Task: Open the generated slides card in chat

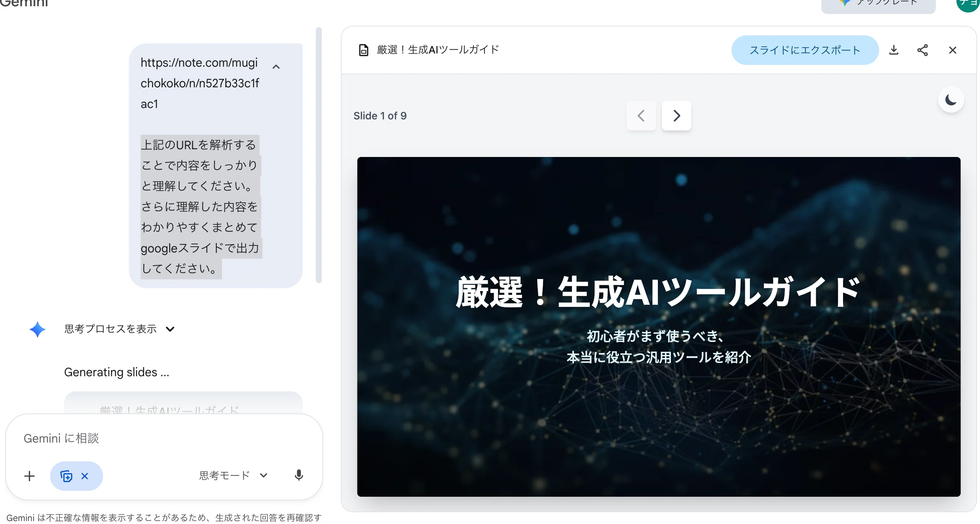Action: (183, 403)
